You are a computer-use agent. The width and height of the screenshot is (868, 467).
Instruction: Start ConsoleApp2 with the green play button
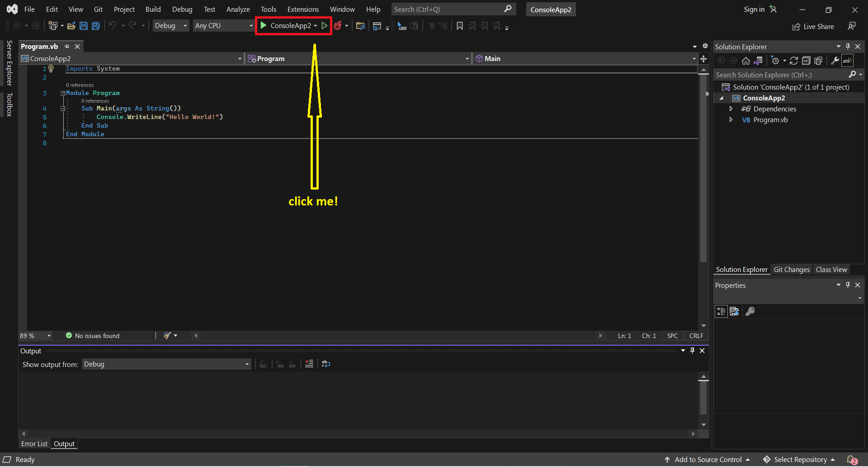click(264, 26)
